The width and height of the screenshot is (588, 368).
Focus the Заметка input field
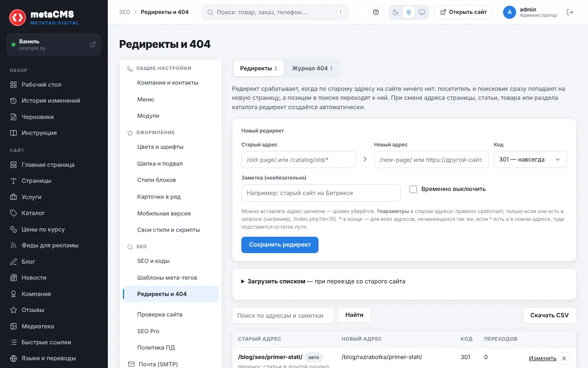click(x=321, y=193)
